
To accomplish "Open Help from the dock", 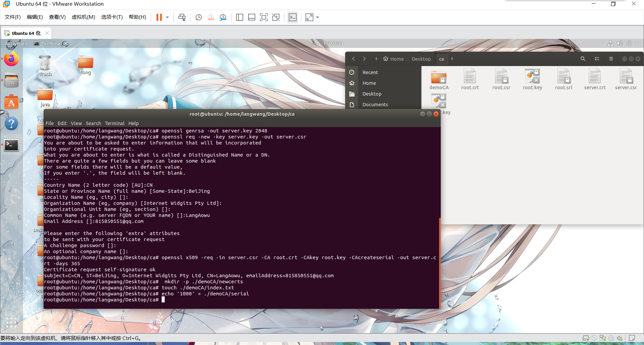I will click(11, 124).
